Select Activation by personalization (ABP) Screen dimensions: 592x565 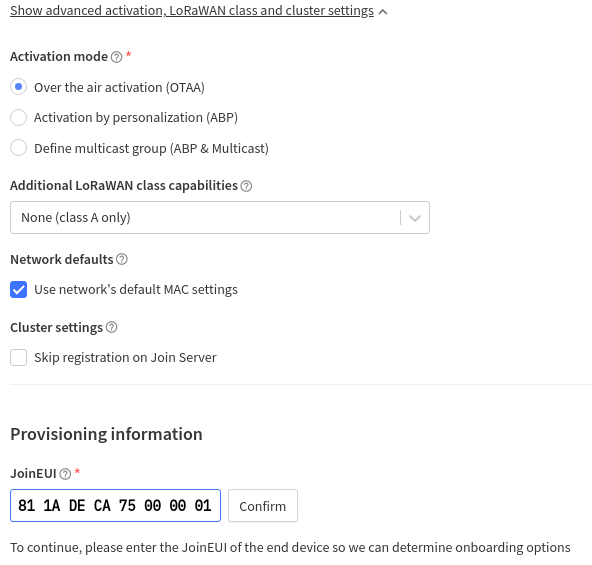pos(18,117)
